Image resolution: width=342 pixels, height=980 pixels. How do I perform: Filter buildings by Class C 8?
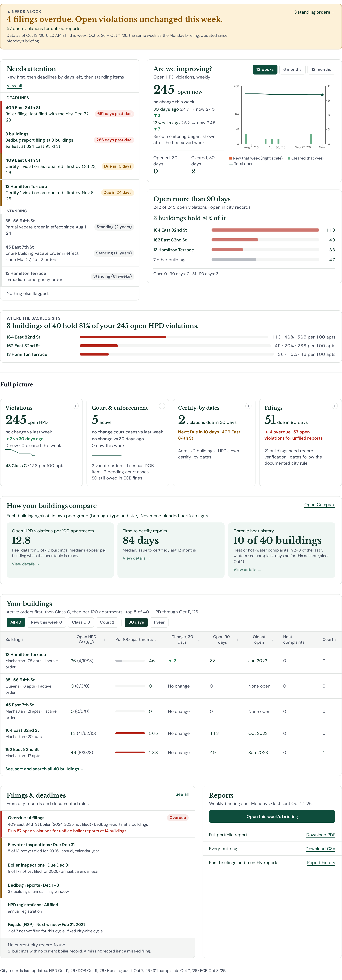[x=81, y=622]
